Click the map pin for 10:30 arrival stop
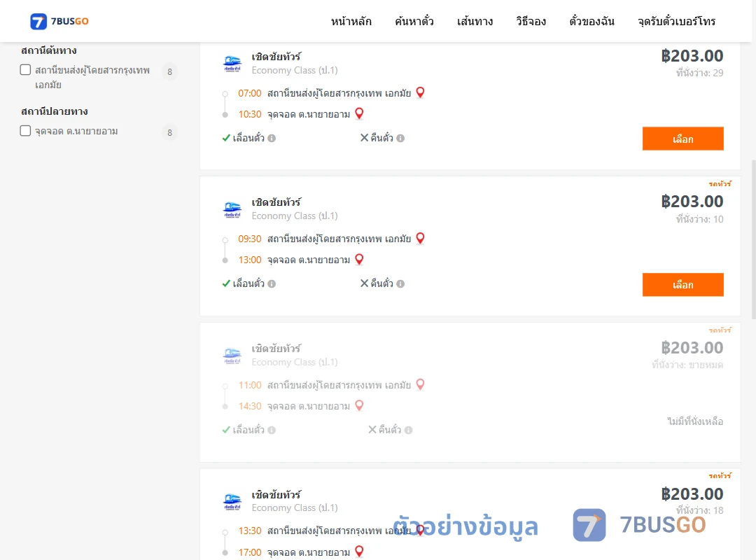Screen dimensions: 756x560 359,114
